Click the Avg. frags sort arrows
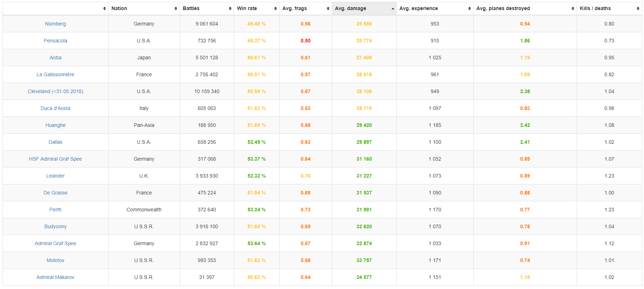The image size is (644, 289). pyautogui.click(x=328, y=9)
